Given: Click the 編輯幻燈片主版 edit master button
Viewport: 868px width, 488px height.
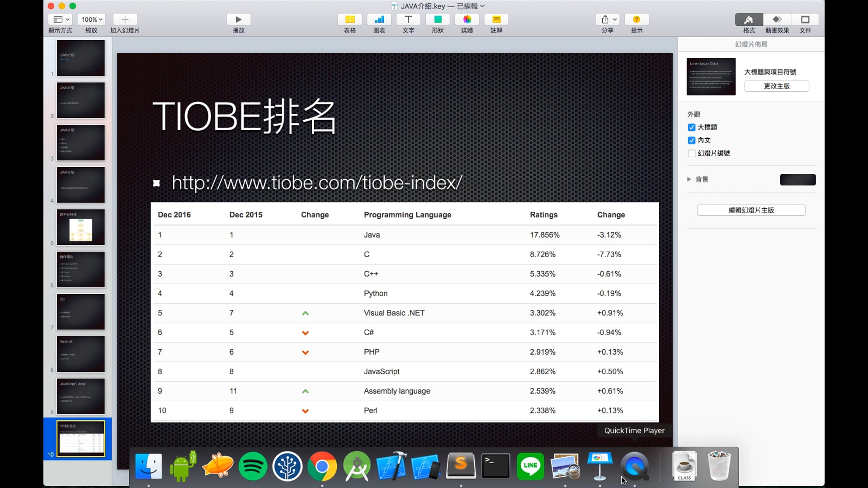Looking at the screenshot, I should pyautogui.click(x=751, y=210).
